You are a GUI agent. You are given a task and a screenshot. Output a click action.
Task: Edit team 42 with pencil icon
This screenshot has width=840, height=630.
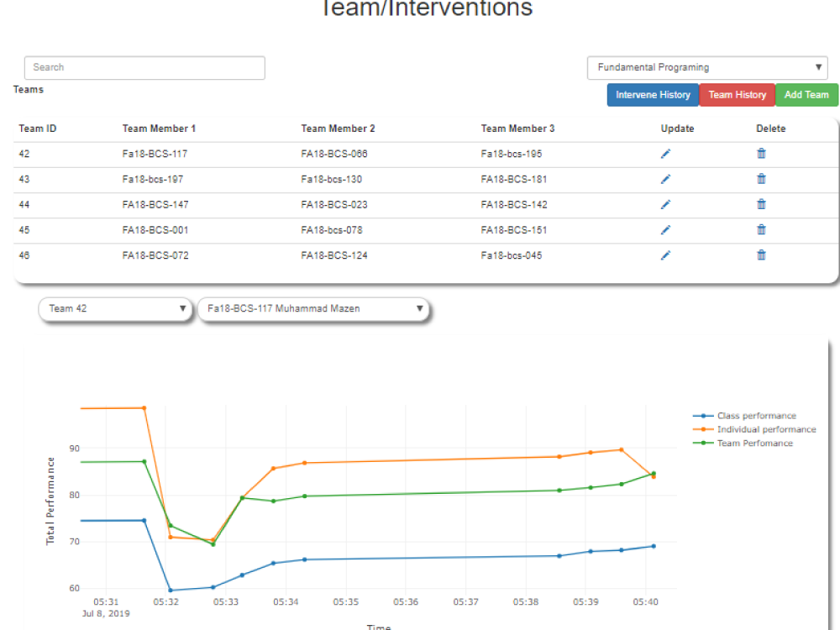(665, 155)
